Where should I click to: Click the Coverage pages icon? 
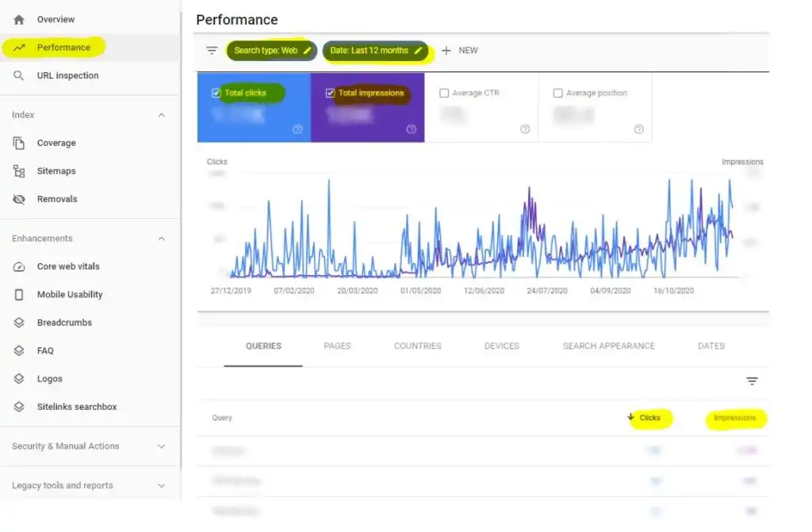point(19,144)
